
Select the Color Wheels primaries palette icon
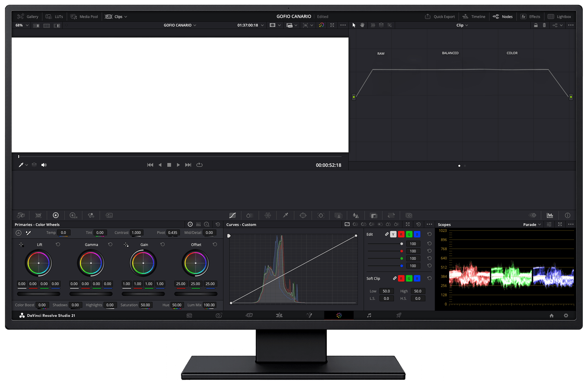pos(56,216)
